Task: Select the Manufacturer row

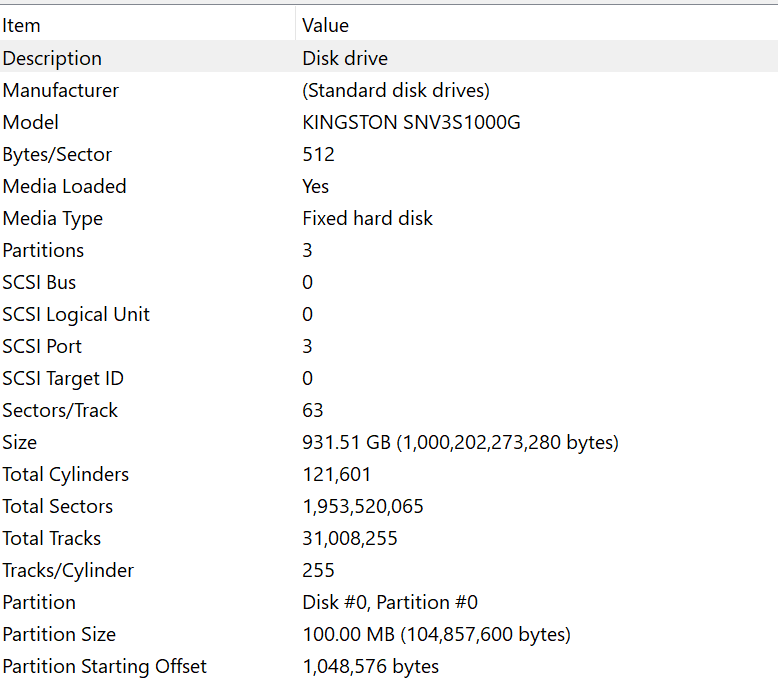Action: tap(60, 90)
